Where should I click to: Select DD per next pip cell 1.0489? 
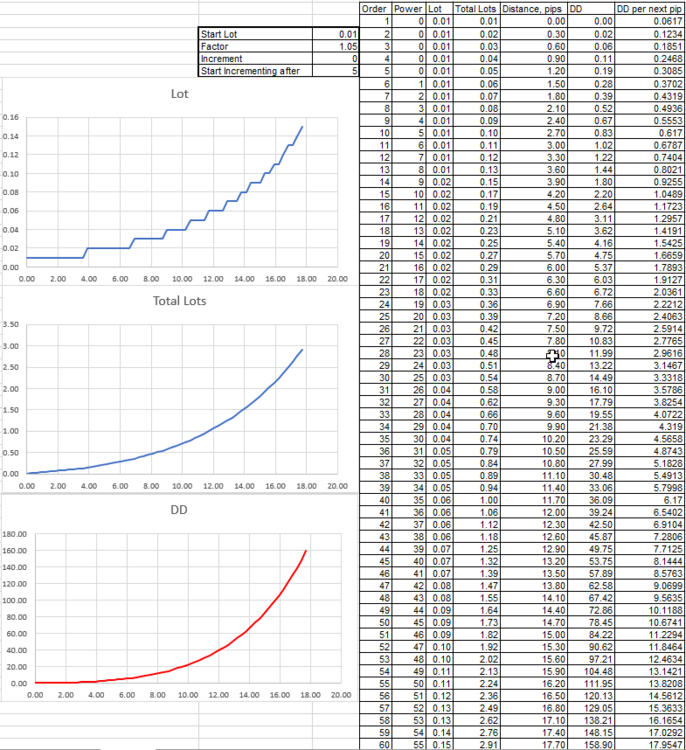coord(650,194)
